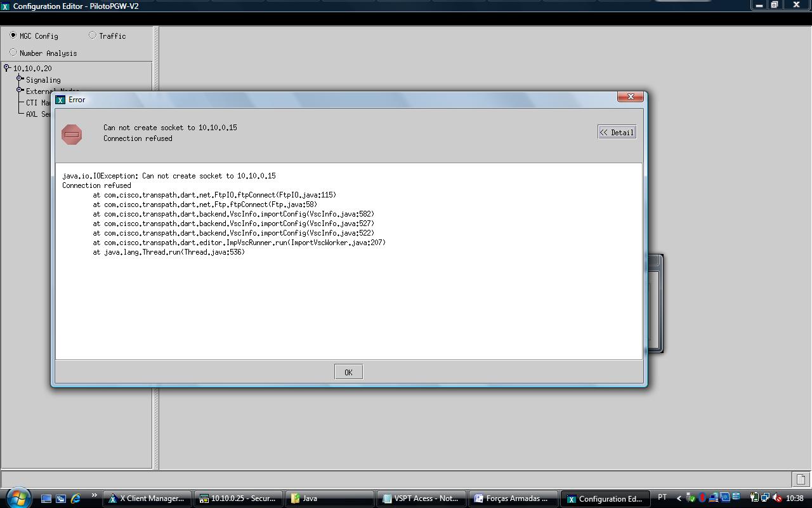Image resolution: width=812 pixels, height=508 pixels.
Task: Click the striped bars tray icon
Action: pos(714,498)
